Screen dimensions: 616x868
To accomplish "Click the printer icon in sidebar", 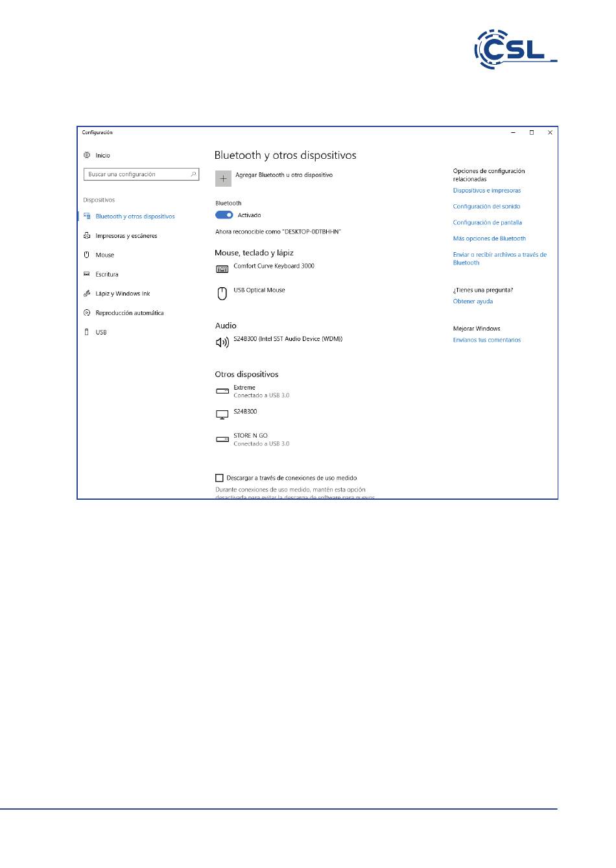I will click(87, 236).
